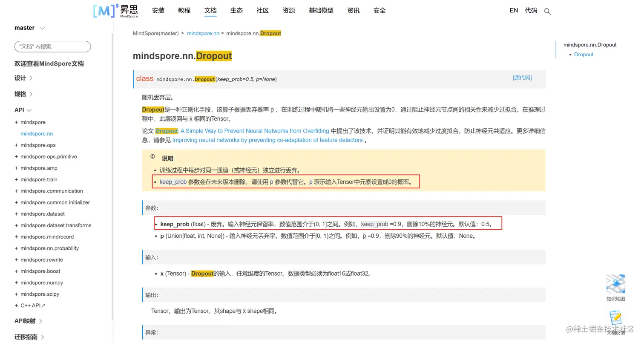Select mindspore.dataset.transforms in sidebar
This screenshot has width=644, height=343.
pyautogui.click(x=56, y=225)
